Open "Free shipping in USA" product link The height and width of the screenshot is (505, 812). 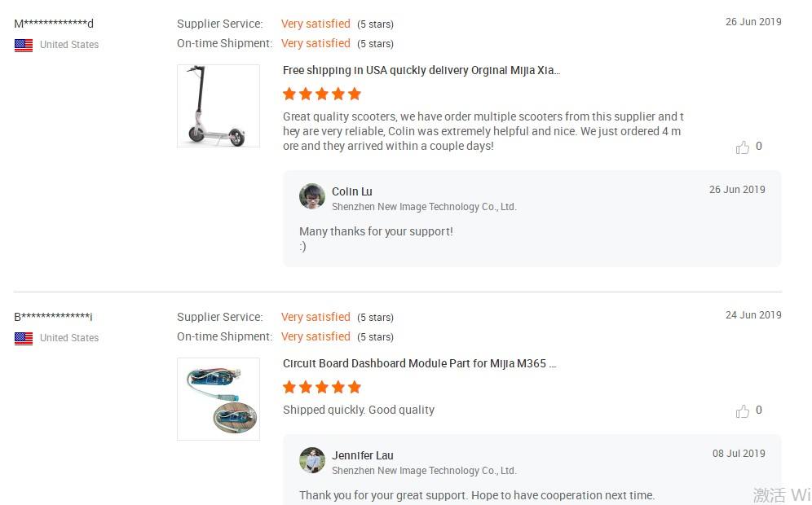[x=421, y=70]
